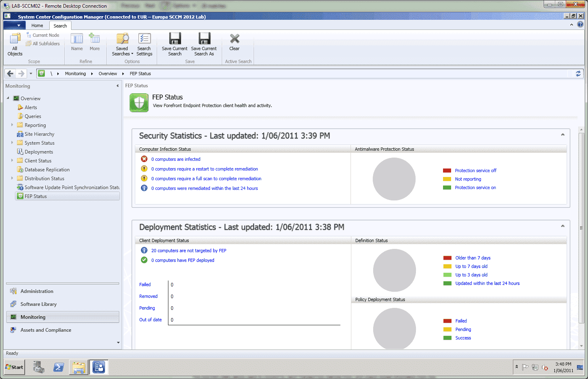This screenshot has width=588, height=379.
Task: Clear the active search
Action: pos(234,42)
